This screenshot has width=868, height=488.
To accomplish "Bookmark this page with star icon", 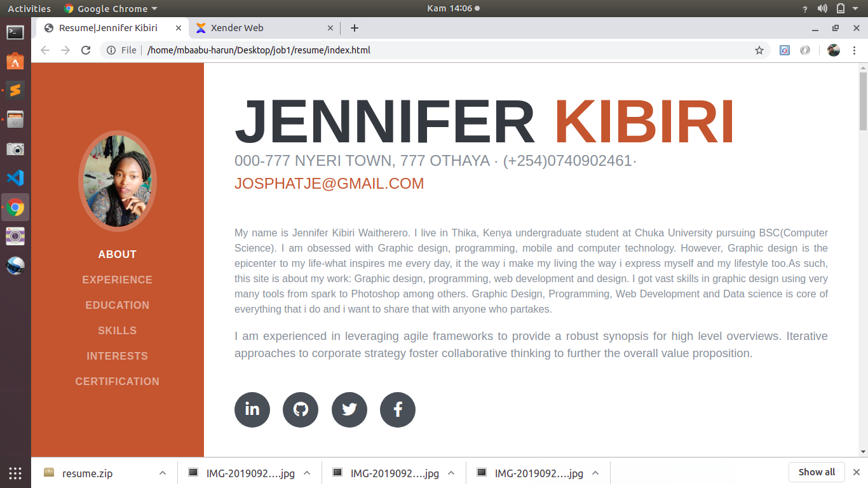I will (759, 50).
